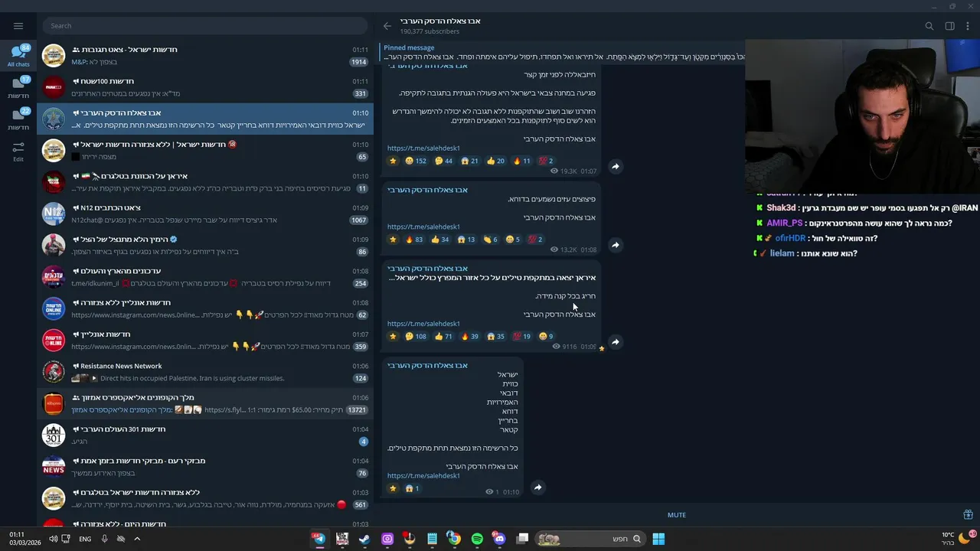Select the All chats folder
The image size is (980, 551).
pos(18,56)
